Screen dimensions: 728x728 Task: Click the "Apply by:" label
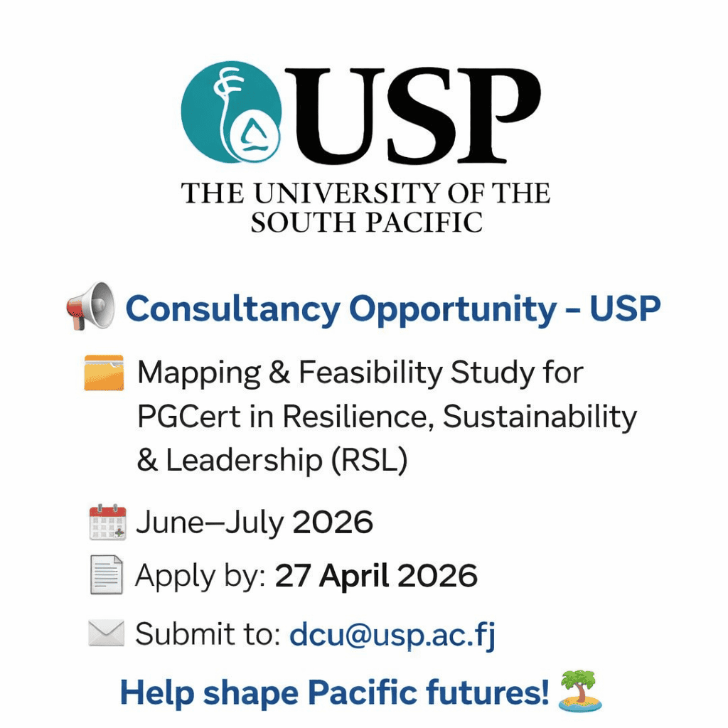tap(200, 576)
